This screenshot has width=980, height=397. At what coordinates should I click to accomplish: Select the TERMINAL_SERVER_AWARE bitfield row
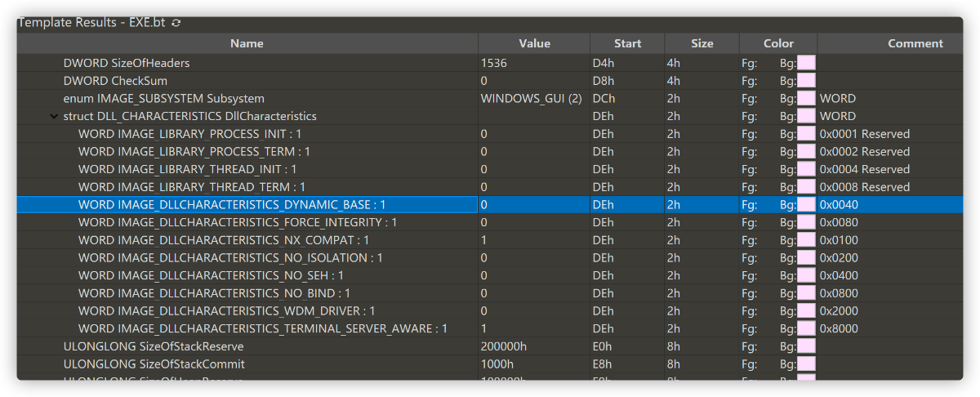[x=262, y=328]
